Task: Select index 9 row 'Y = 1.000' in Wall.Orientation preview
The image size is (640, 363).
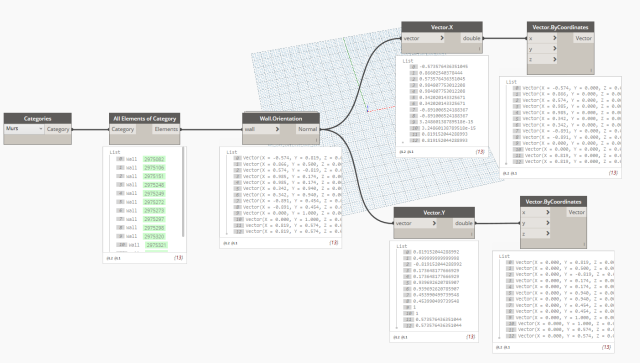Action: click(x=287, y=213)
